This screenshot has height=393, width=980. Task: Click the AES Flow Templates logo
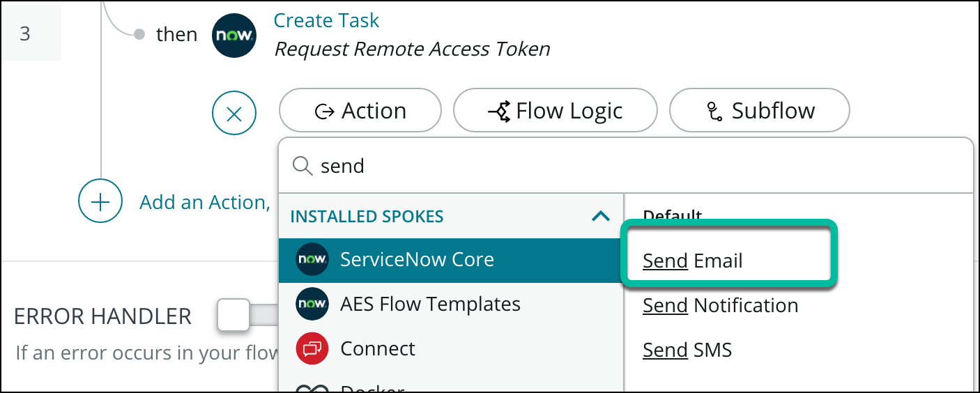tap(312, 305)
